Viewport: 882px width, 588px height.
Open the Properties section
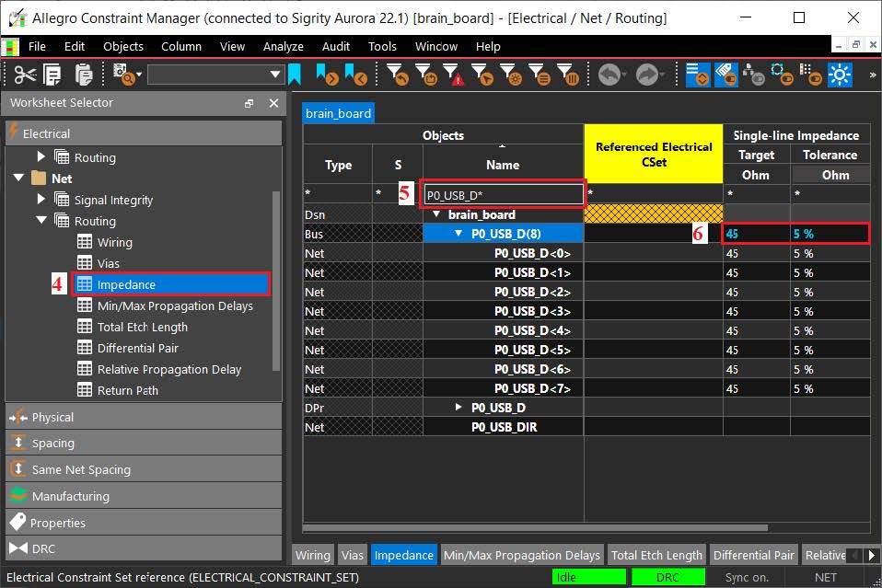point(144,523)
